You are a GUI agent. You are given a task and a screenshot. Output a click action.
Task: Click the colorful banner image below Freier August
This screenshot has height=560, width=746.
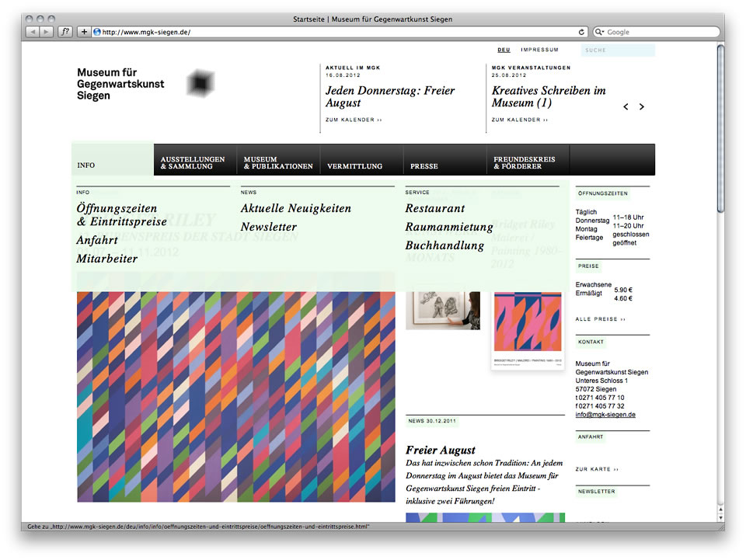(x=485, y=517)
